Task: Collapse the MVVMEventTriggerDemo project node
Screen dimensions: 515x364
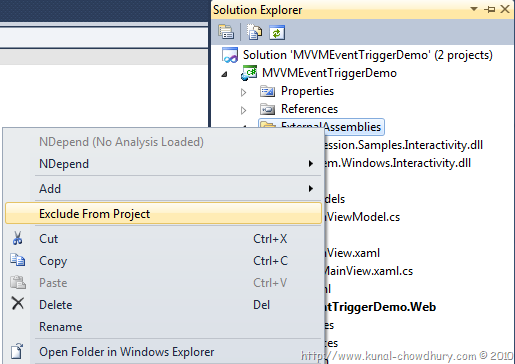Action: [x=224, y=74]
